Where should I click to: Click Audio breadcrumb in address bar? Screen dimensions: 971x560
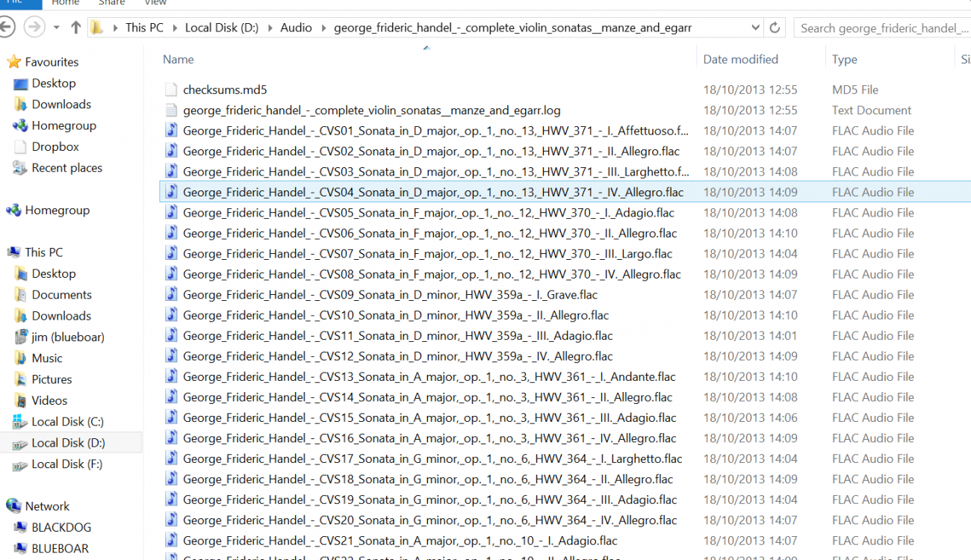point(296,28)
